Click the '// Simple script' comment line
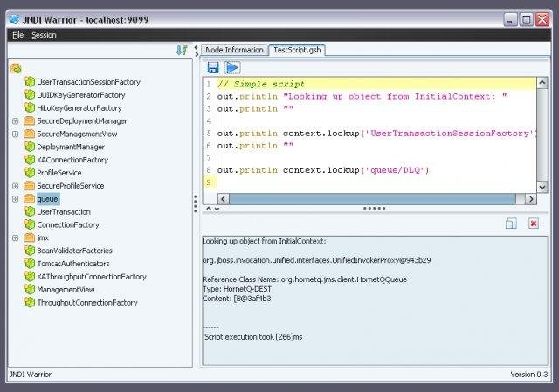Screen dimensions: 559x392 [260, 84]
